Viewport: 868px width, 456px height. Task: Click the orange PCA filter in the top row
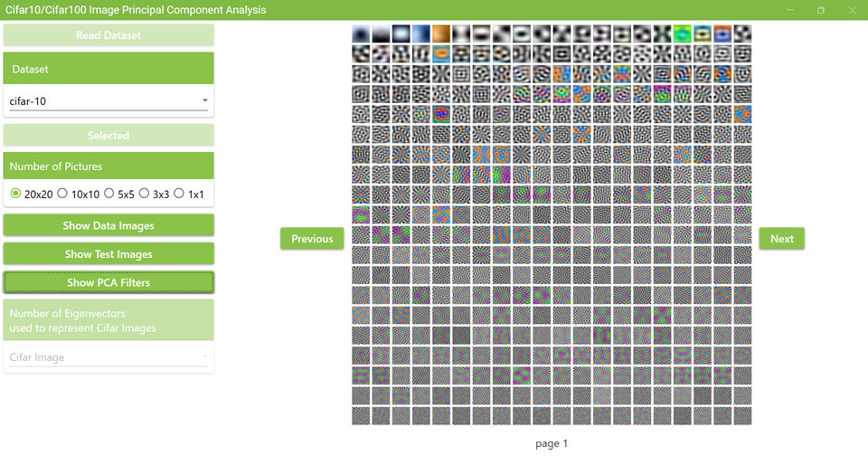[x=441, y=33]
